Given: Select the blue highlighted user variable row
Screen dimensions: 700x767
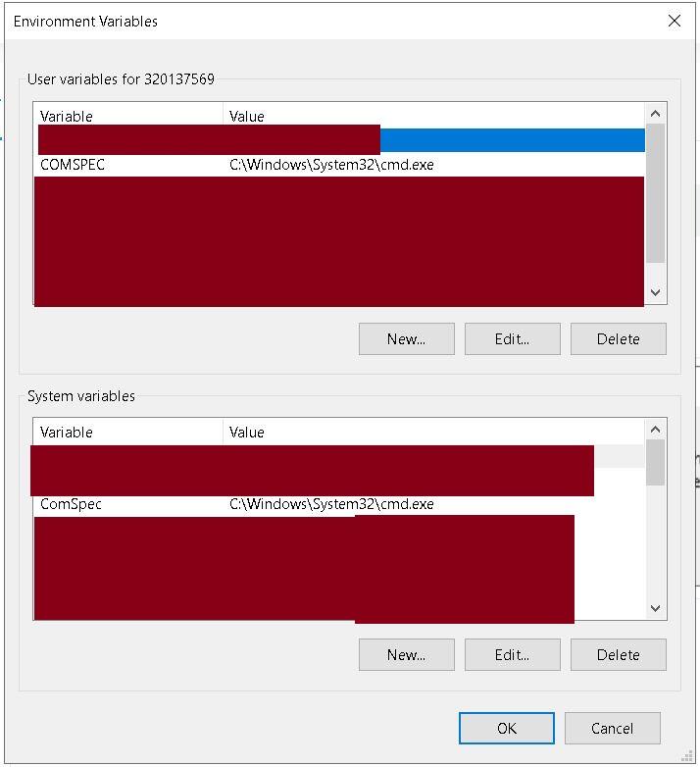Looking at the screenshot, I should [x=339, y=140].
